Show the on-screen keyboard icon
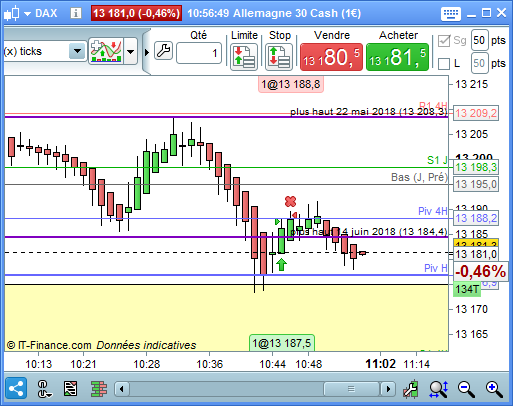 (451, 14)
